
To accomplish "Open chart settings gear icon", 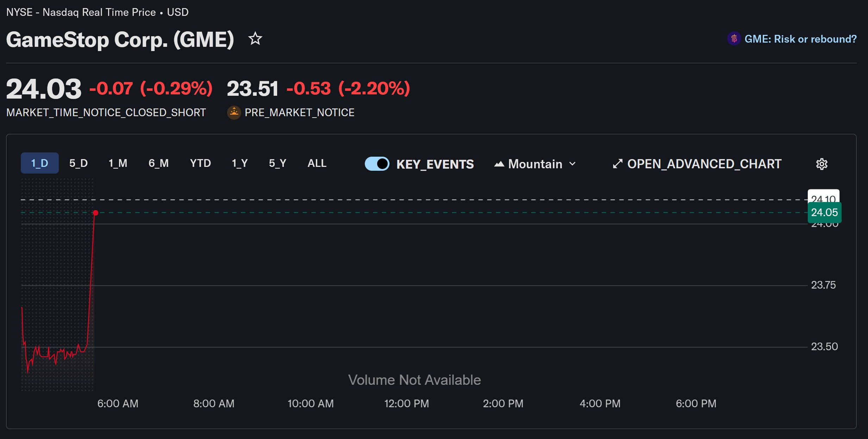I will (x=822, y=164).
